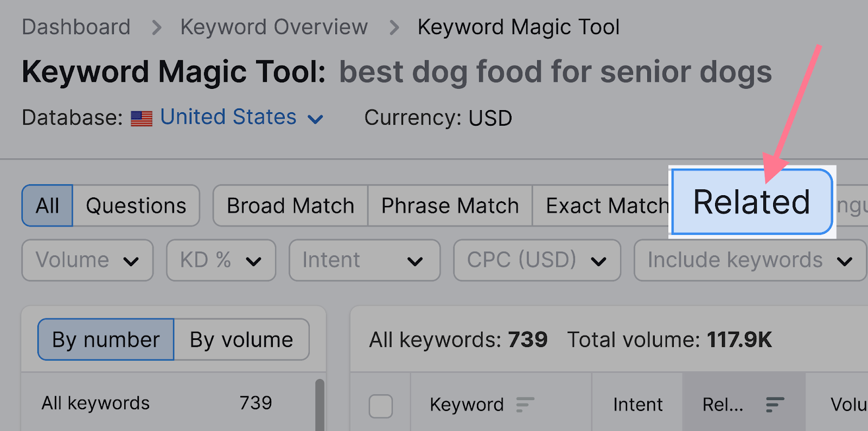Click the keyword groups panel scrollbar
The height and width of the screenshot is (431, 868).
(320, 405)
